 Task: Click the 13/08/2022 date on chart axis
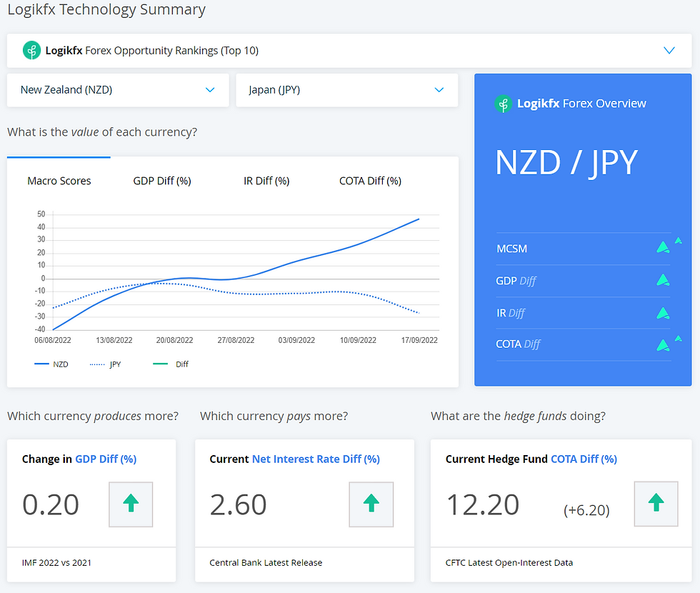pos(114,340)
